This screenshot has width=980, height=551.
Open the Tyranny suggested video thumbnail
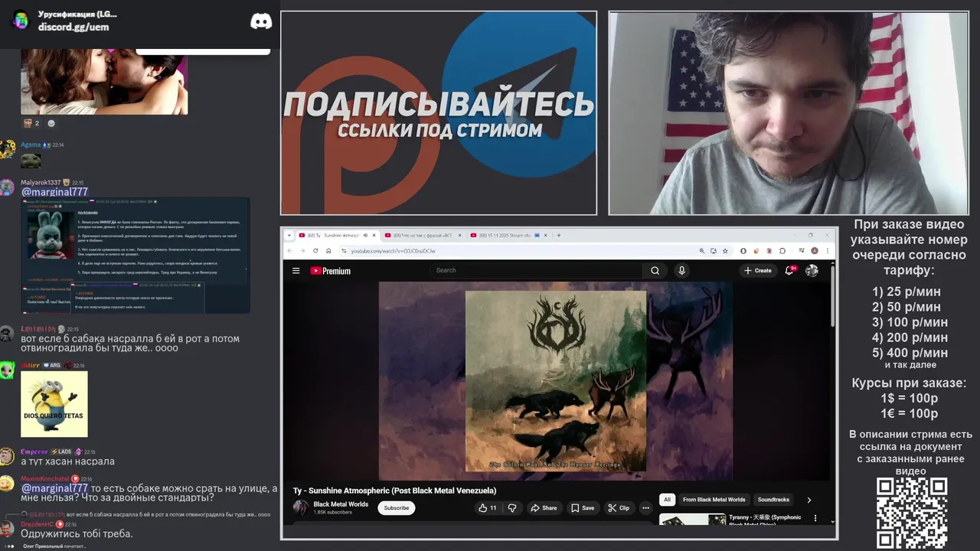pyautogui.click(x=692, y=519)
